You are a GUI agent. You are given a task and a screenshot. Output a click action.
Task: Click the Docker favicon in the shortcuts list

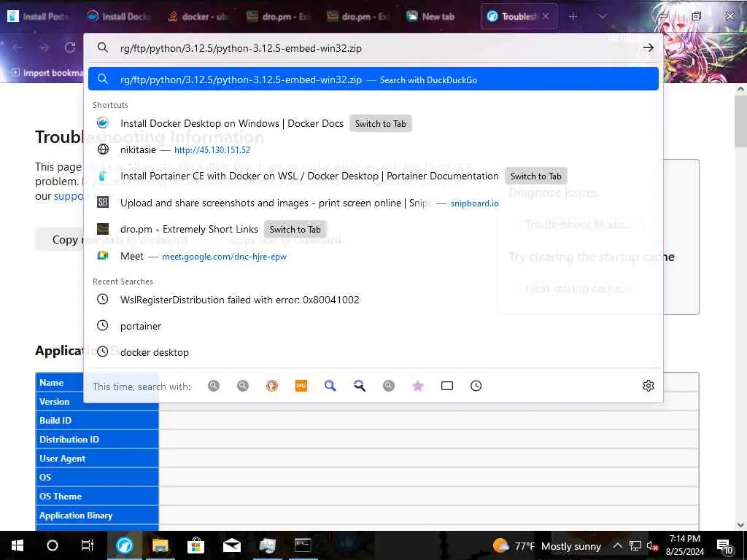pyautogui.click(x=103, y=122)
